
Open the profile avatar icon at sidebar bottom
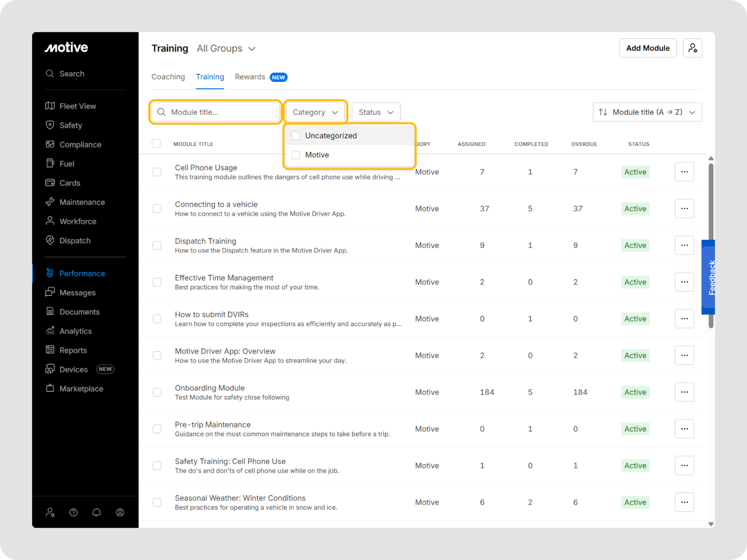[120, 512]
